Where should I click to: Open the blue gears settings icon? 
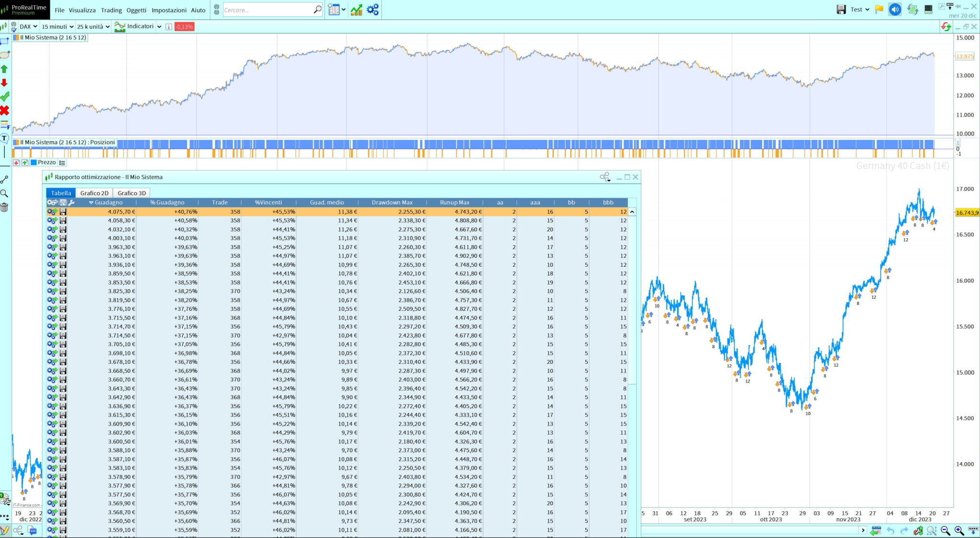[x=373, y=10]
